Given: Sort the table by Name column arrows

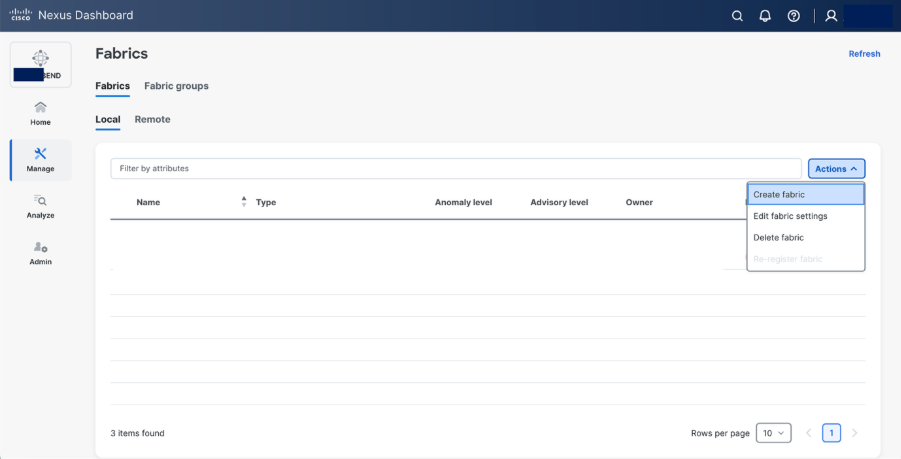Looking at the screenshot, I should [x=244, y=202].
